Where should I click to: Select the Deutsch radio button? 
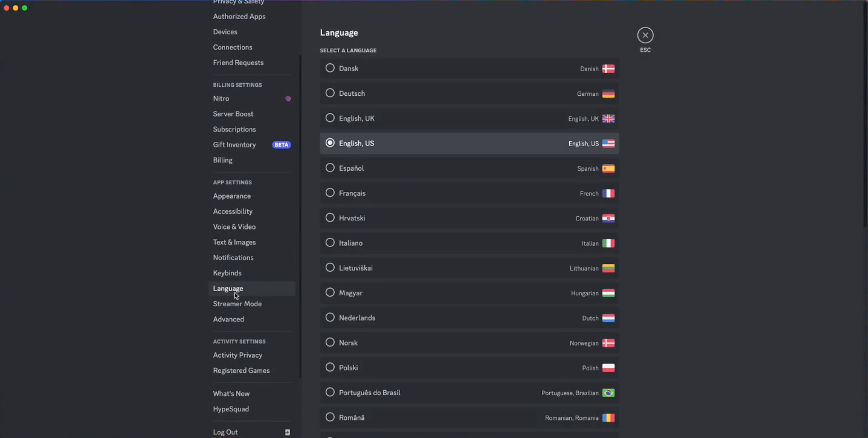330,93
